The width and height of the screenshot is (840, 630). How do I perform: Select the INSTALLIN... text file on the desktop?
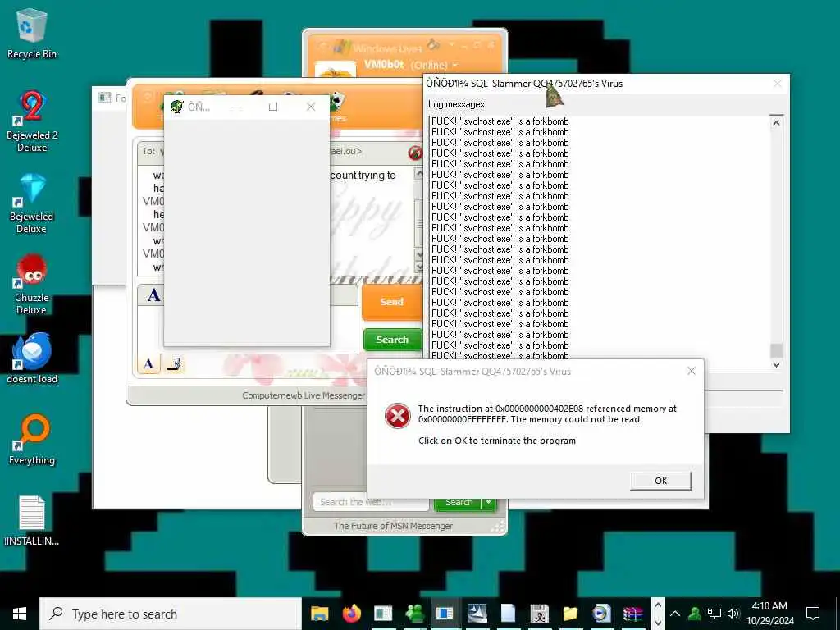[32, 521]
